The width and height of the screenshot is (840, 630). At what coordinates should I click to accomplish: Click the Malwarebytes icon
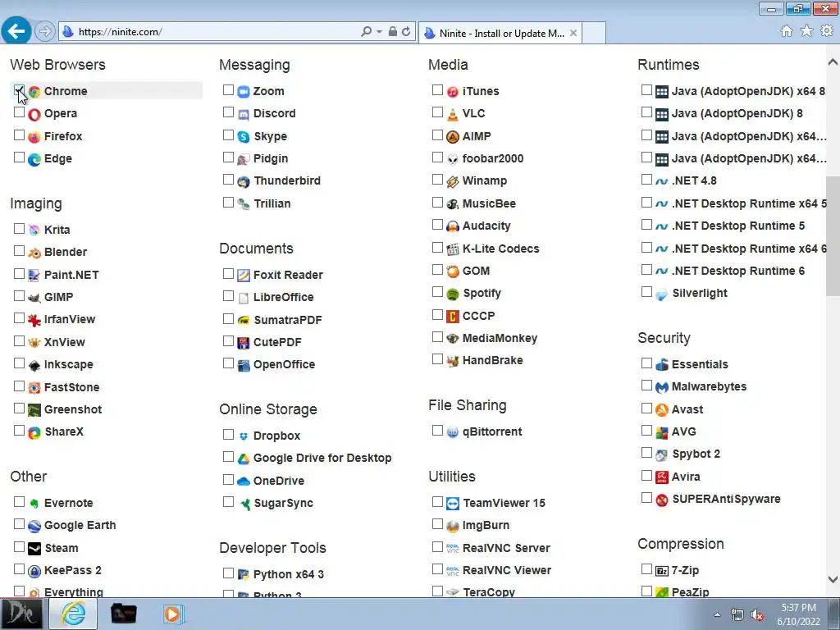click(662, 387)
